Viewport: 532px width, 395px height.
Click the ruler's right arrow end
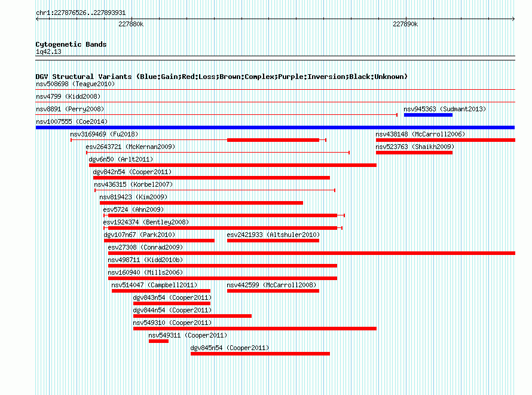tap(513, 19)
